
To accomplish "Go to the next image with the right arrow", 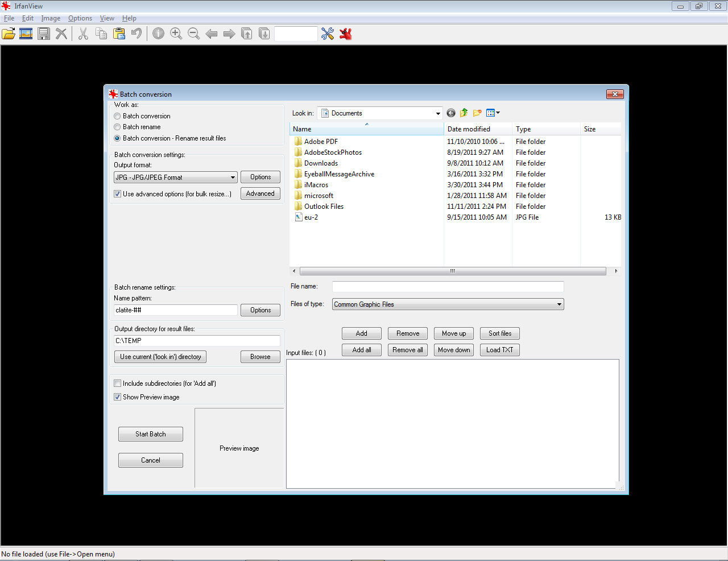I will point(229,34).
